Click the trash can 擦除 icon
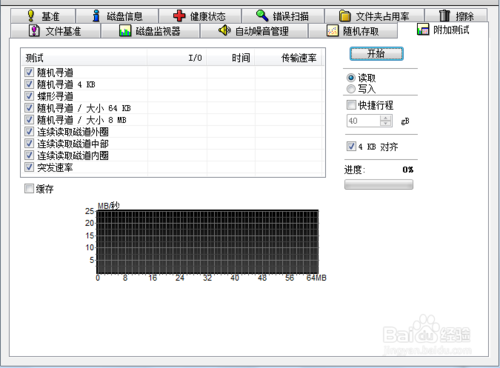 tap(444, 16)
